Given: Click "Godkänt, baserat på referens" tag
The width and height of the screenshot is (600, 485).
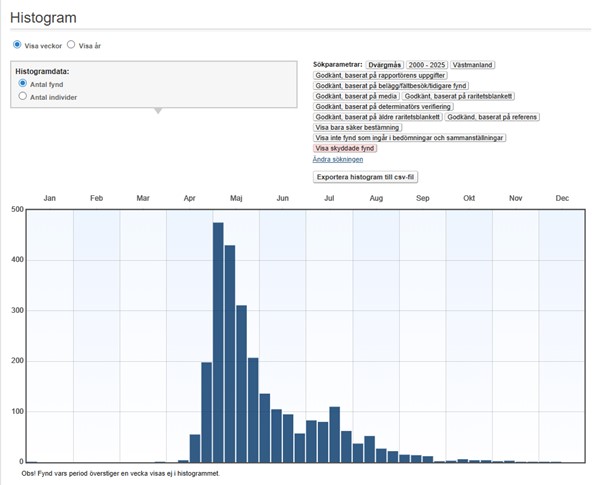Looking at the screenshot, I should click(492, 117).
